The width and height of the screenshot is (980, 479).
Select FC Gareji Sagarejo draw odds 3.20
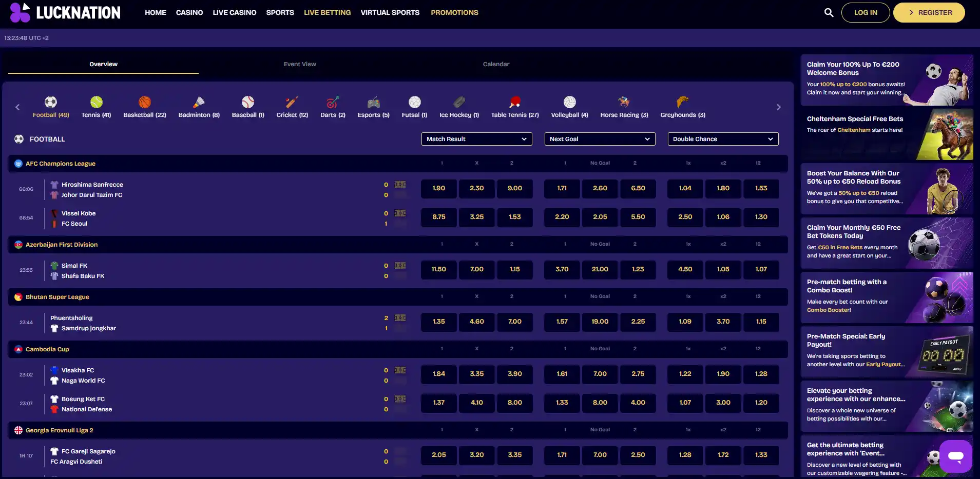click(477, 455)
